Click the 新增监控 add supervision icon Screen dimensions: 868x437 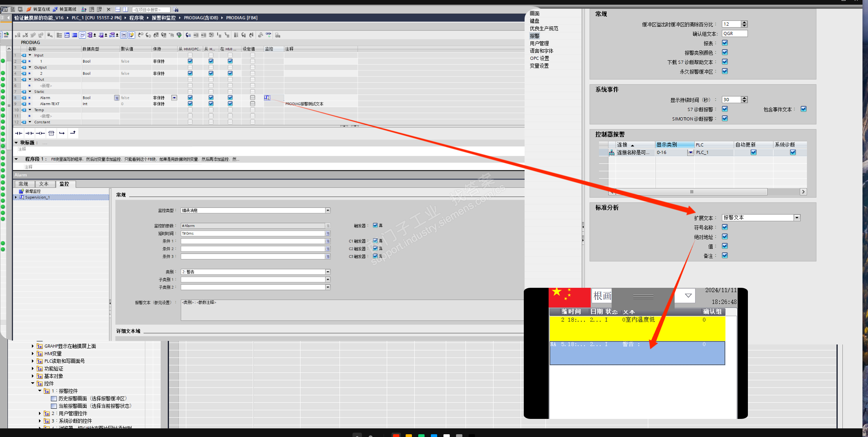tap(22, 191)
